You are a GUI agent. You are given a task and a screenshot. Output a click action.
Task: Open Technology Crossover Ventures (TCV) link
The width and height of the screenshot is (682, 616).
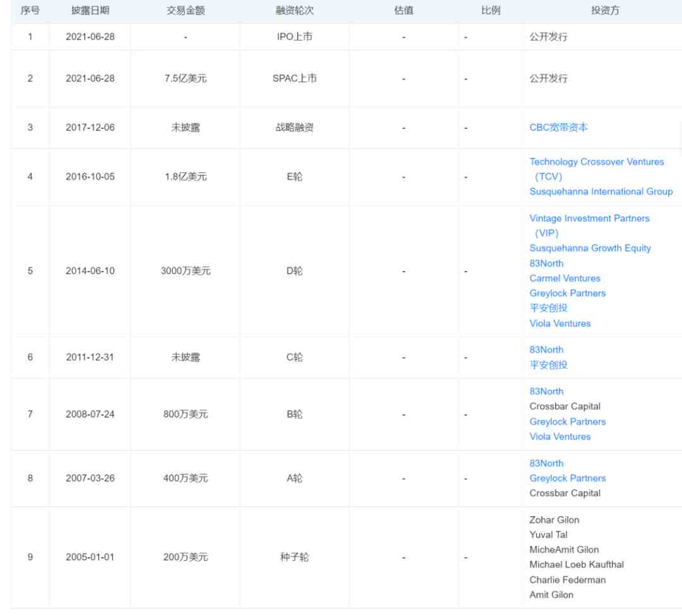pos(596,169)
